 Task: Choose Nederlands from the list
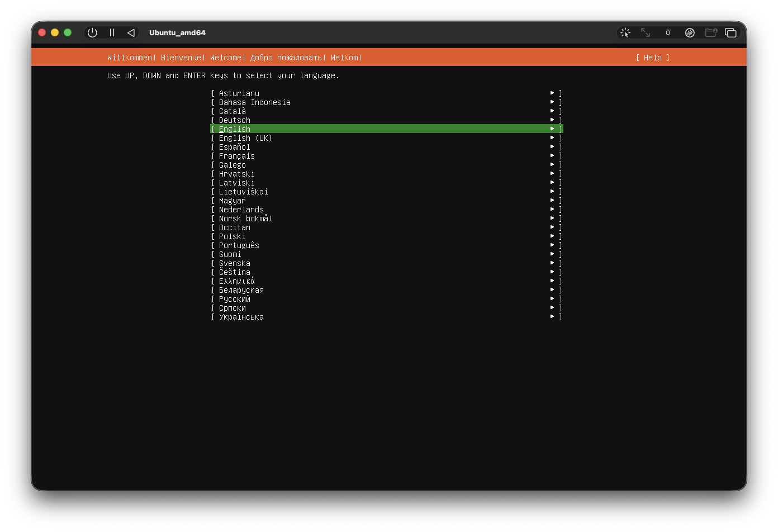[x=241, y=210]
